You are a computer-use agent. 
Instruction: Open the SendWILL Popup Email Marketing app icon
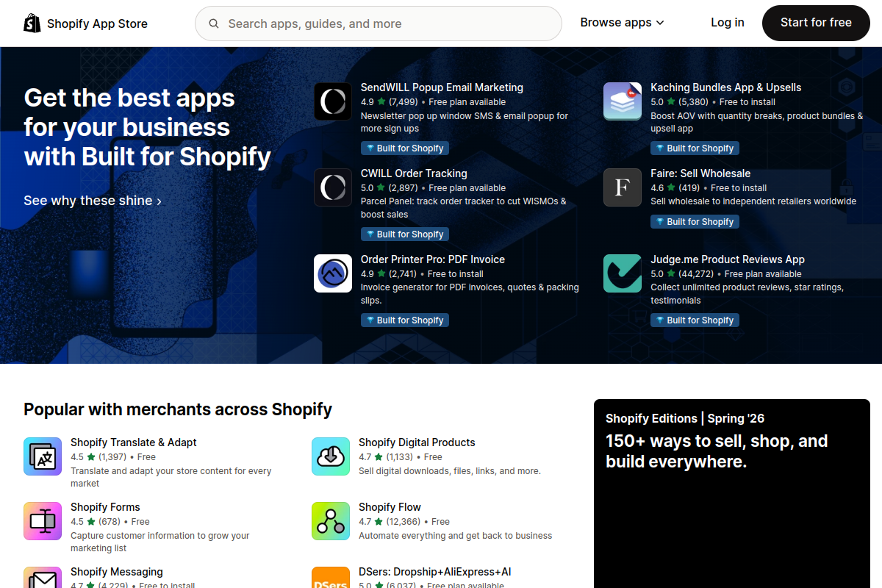point(333,101)
